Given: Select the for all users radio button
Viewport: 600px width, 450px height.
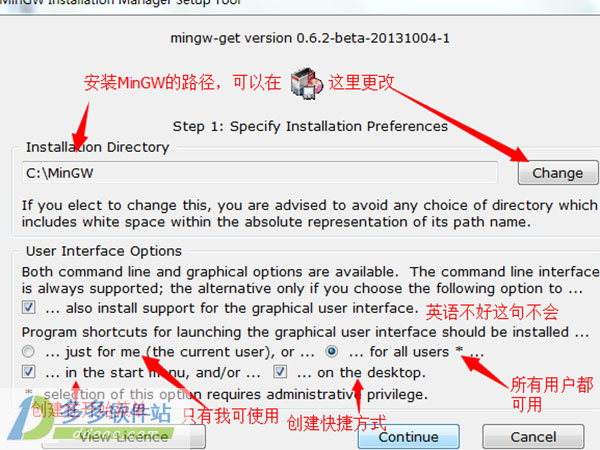Looking at the screenshot, I should 331,351.
